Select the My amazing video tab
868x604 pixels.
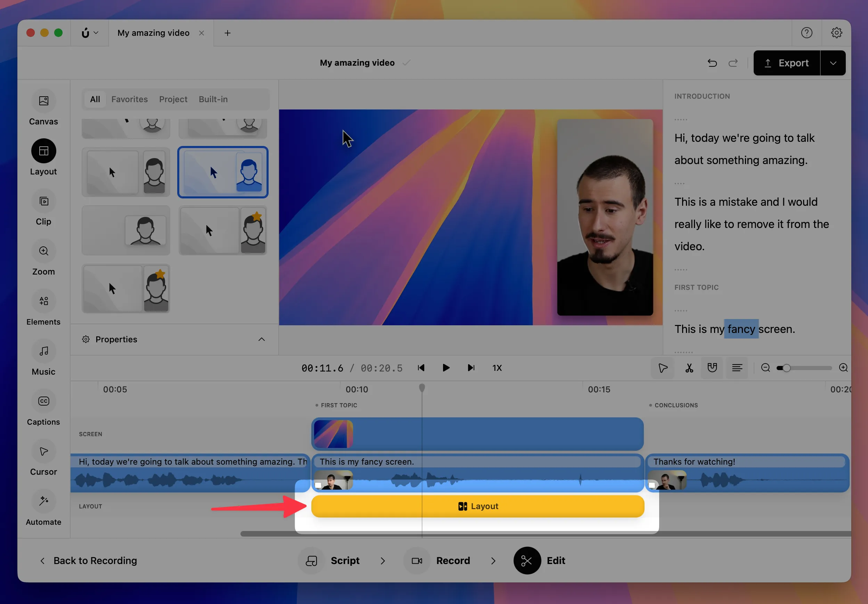click(154, 33)
